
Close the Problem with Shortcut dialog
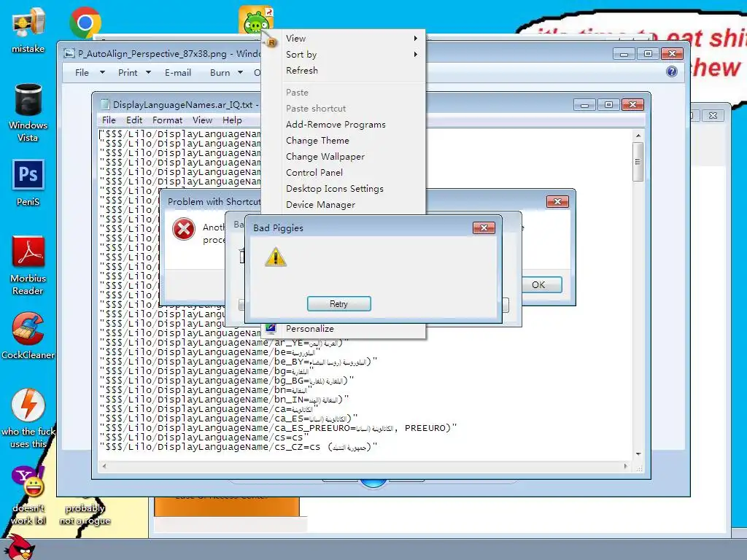click(x=557, y=202)
